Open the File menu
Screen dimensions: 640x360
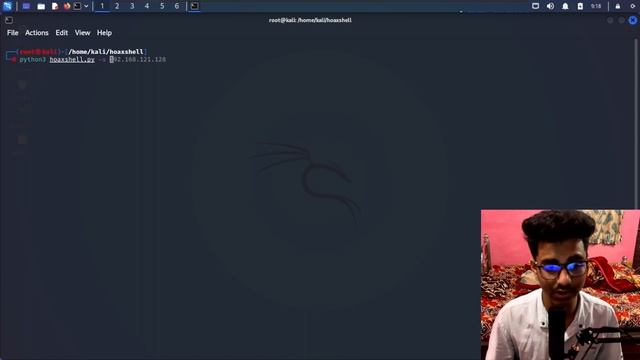pyautogui.click(x=13, y=33)
